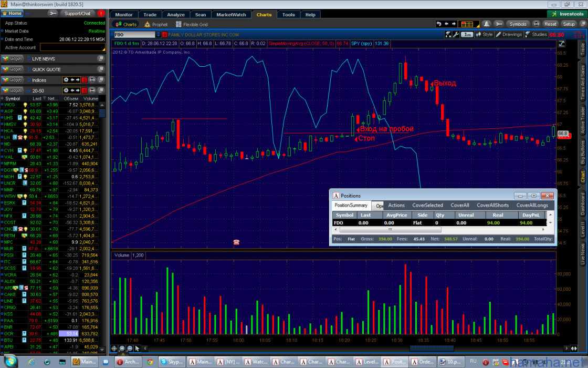Viewport: 588px width, 368px height.
Task: Open the chart alerts bell
Action: (x=486, y=24)
